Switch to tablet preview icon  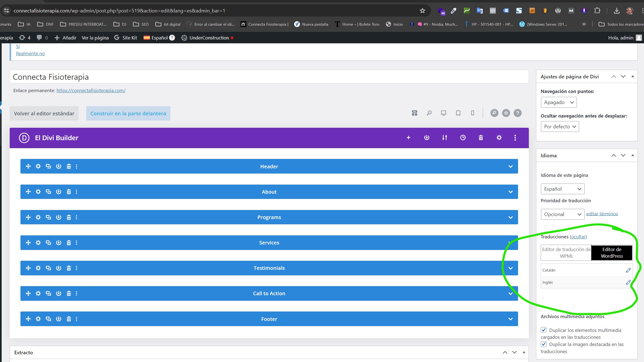click(458, 113)
